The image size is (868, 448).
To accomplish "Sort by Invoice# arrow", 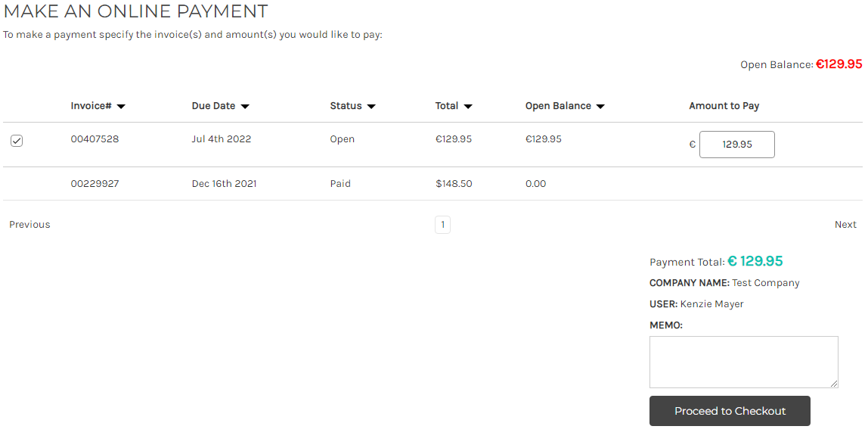I will 121,106.
